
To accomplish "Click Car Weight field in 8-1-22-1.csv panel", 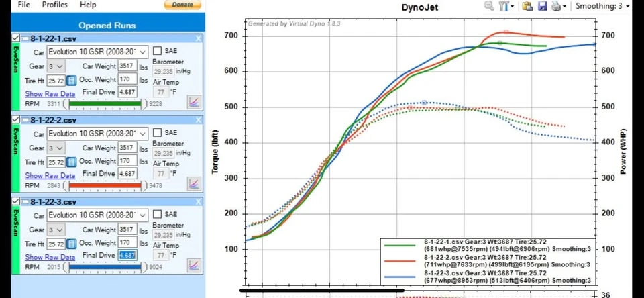I will [x=127, y=66].
